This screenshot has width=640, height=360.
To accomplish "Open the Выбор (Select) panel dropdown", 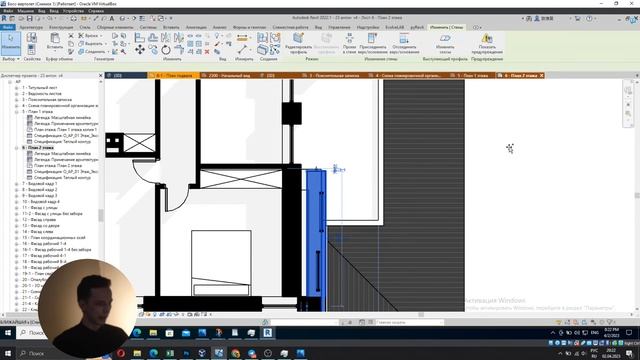I will coord(11,59).
